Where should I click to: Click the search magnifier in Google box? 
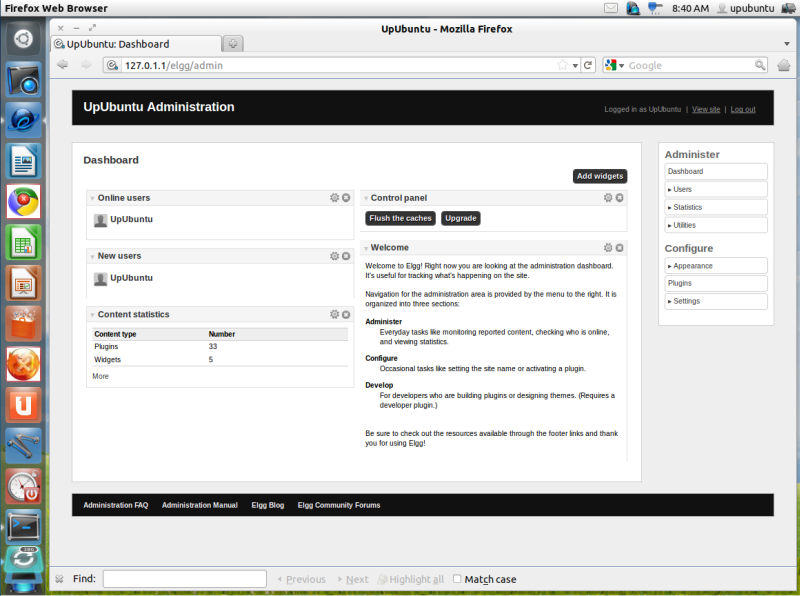pos(760,65)
